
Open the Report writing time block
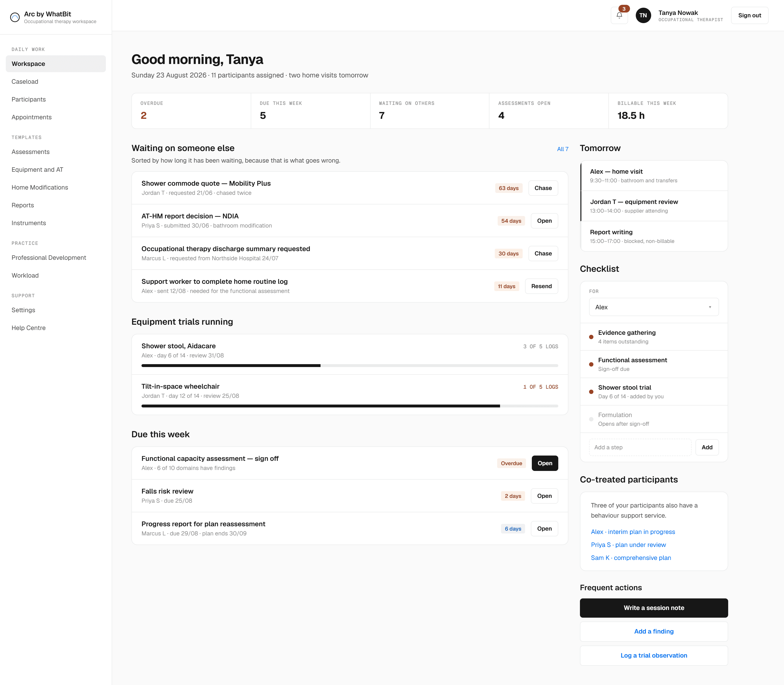click(654, 236)
